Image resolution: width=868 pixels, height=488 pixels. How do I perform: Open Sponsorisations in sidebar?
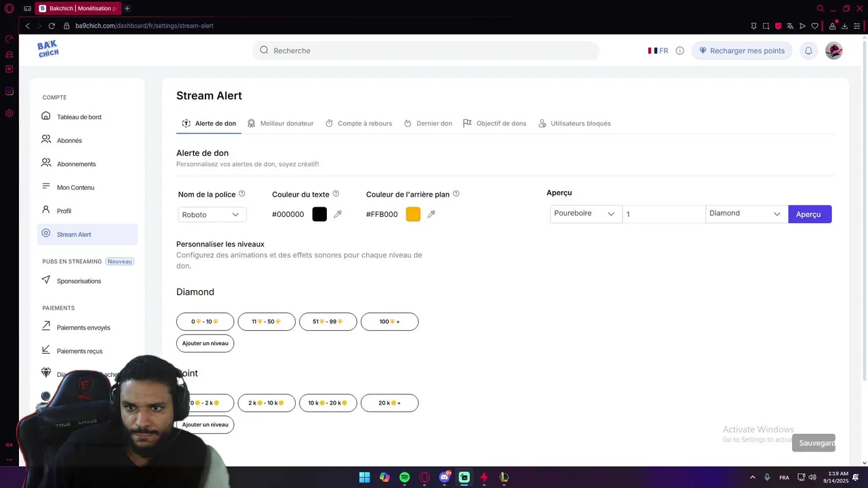click(x=87, y=281)
